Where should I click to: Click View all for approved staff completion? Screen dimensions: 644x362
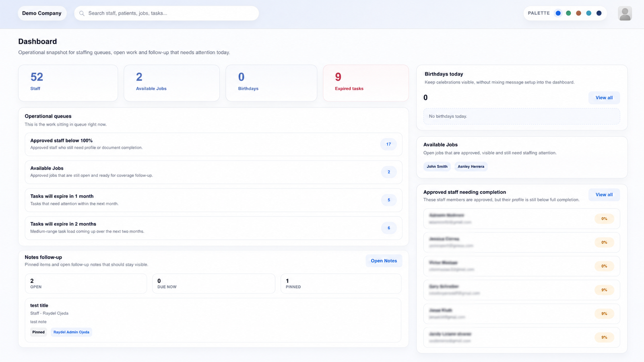[x=604, y=195]
